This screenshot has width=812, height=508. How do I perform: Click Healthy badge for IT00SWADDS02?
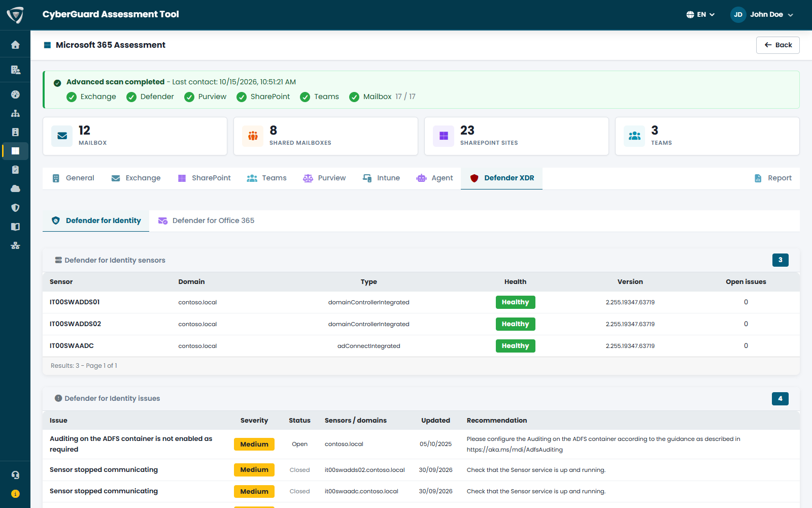pyautogui.click(x=516, y=324)
